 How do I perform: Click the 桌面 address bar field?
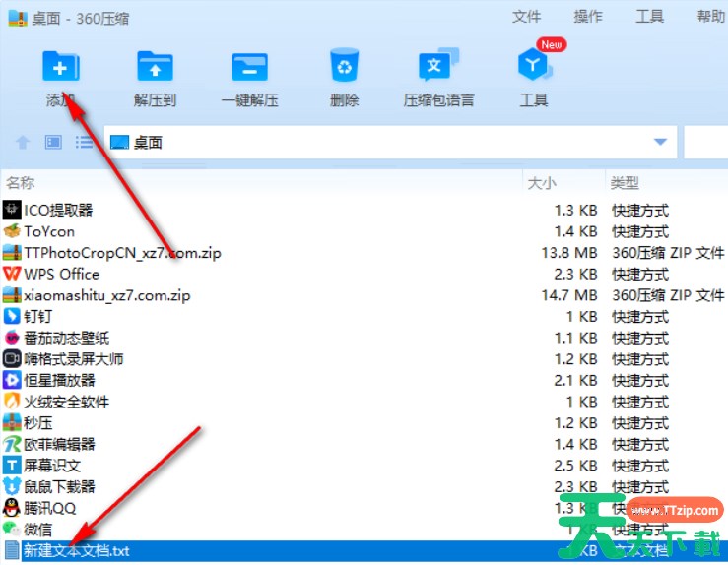(390, 142)
